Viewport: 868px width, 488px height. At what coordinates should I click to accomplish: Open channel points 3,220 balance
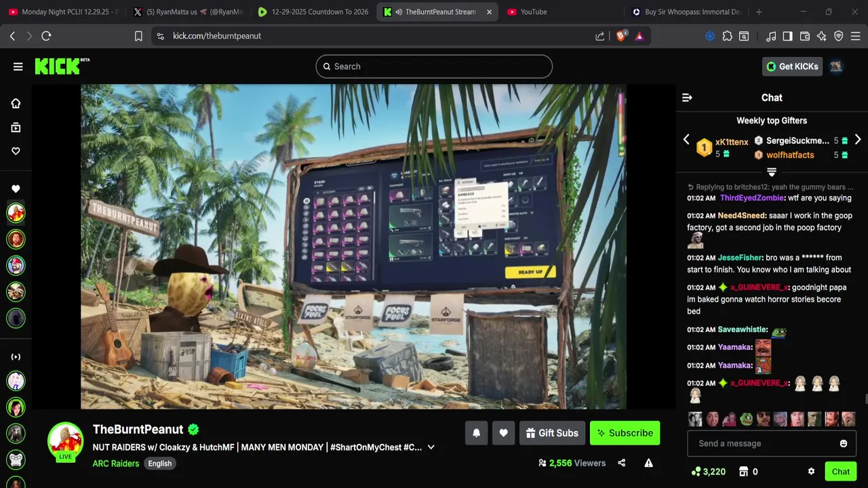click(708, 472)
